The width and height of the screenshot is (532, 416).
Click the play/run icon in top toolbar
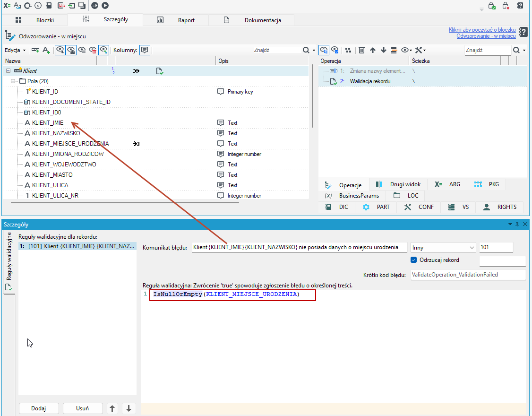click(x=105, y=5)
